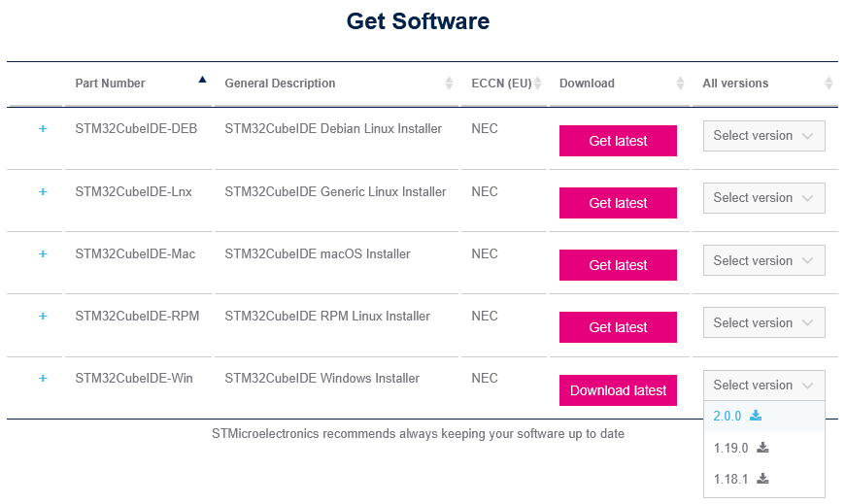Click Get latest for Generic Linux Installer
Viewport: 846px width, 504px height.
618,203
